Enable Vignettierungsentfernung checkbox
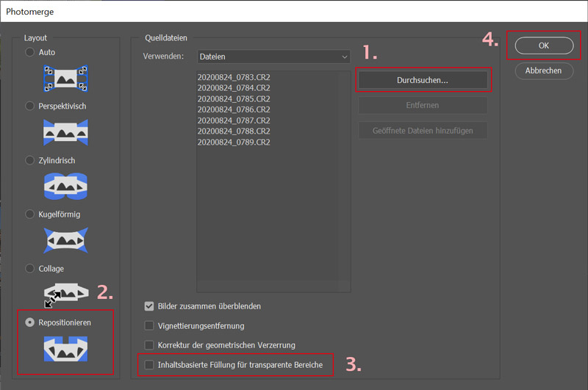This screenshot has height=390, width=588. 149,326
